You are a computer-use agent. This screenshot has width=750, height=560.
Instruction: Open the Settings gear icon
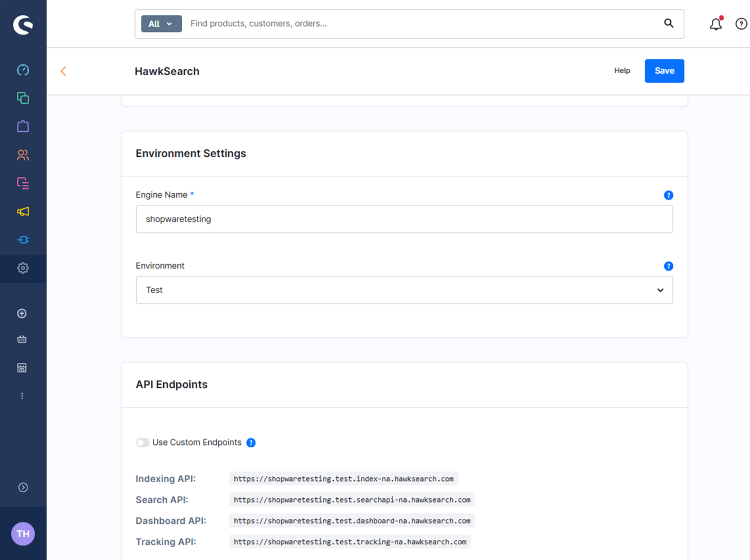pyautogui.click(x=23, y=268)
